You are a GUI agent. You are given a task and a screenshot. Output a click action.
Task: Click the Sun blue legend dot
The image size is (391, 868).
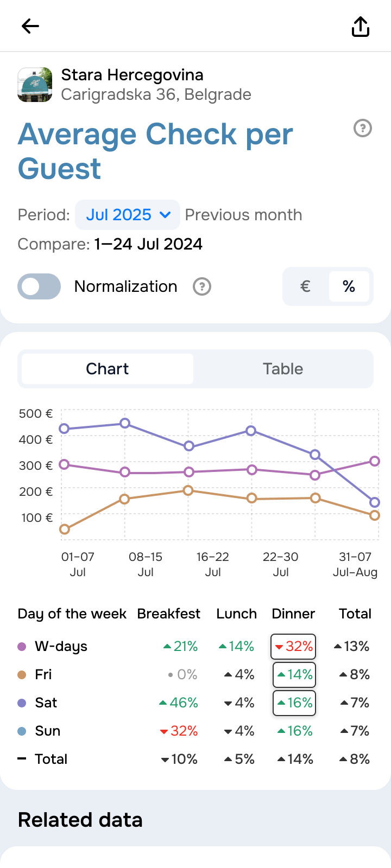(x=22, y=731)
